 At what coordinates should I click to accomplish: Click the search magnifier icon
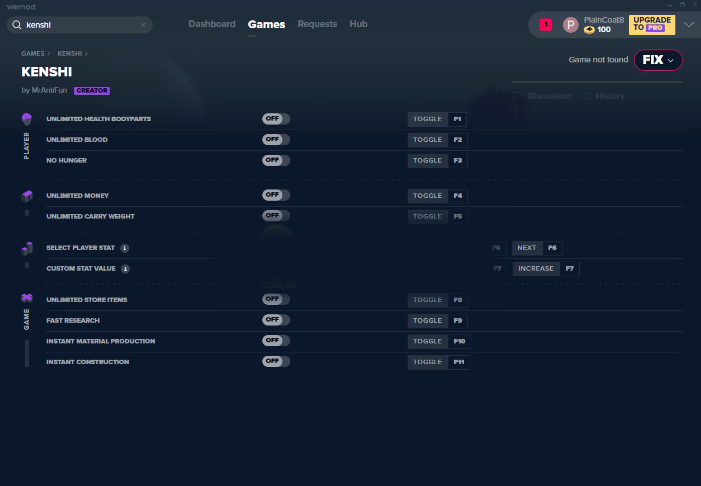pos(17,25)
